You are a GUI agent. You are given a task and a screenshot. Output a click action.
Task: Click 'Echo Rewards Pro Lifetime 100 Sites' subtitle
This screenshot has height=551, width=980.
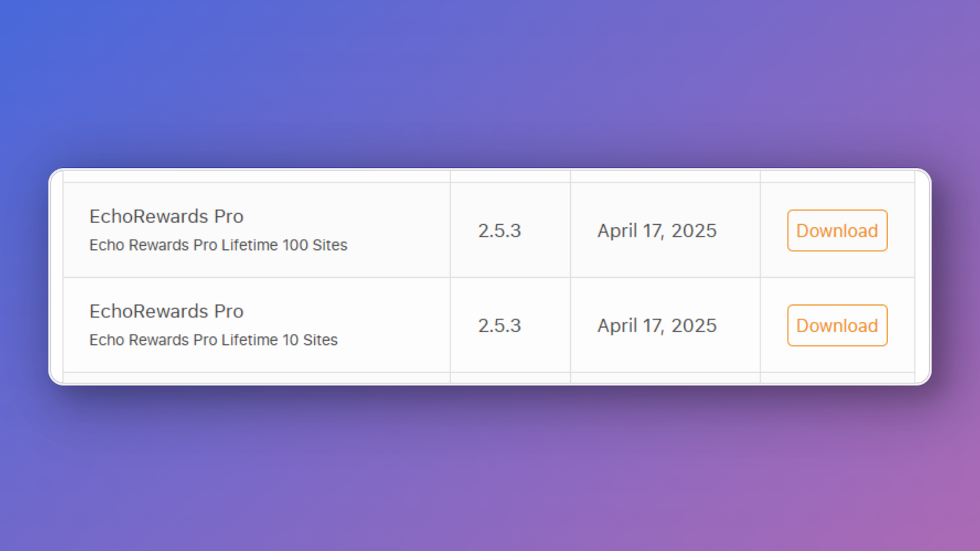[218, 245]
